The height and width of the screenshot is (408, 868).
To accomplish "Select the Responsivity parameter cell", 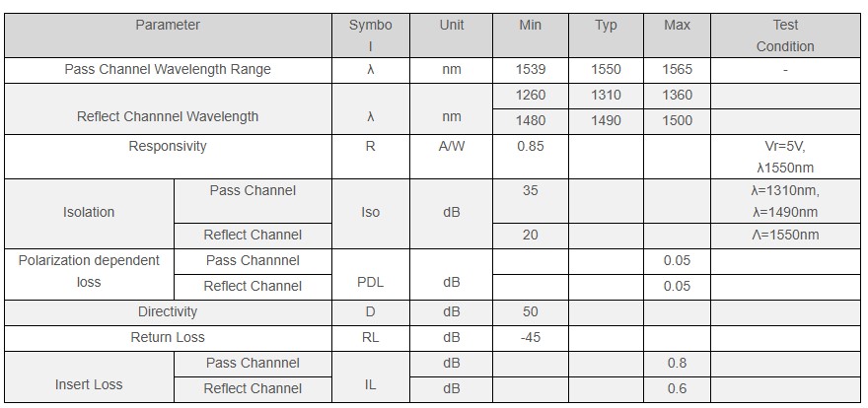I will (x=168, y=157).
